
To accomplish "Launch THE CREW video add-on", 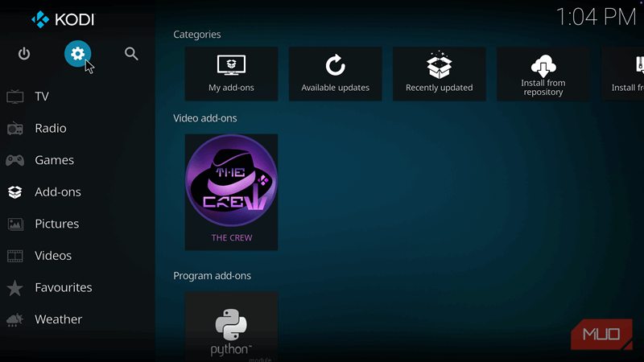I will click(231, 192).
